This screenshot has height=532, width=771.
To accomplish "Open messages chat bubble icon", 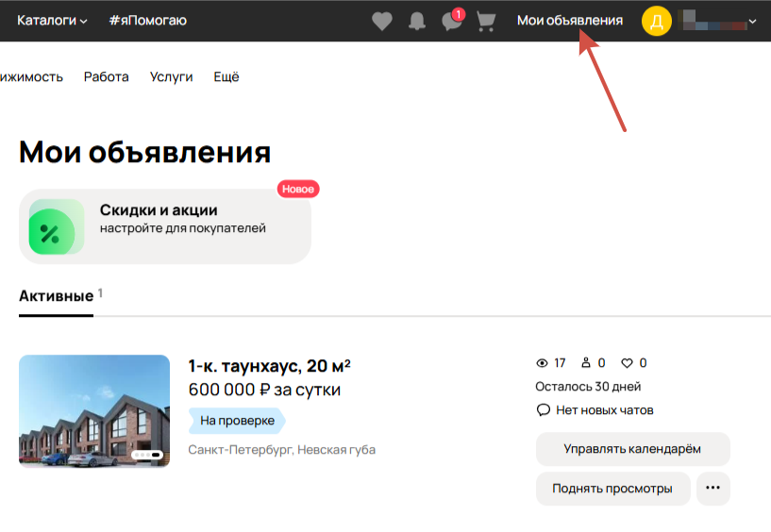I will click(x=452, y=21).
